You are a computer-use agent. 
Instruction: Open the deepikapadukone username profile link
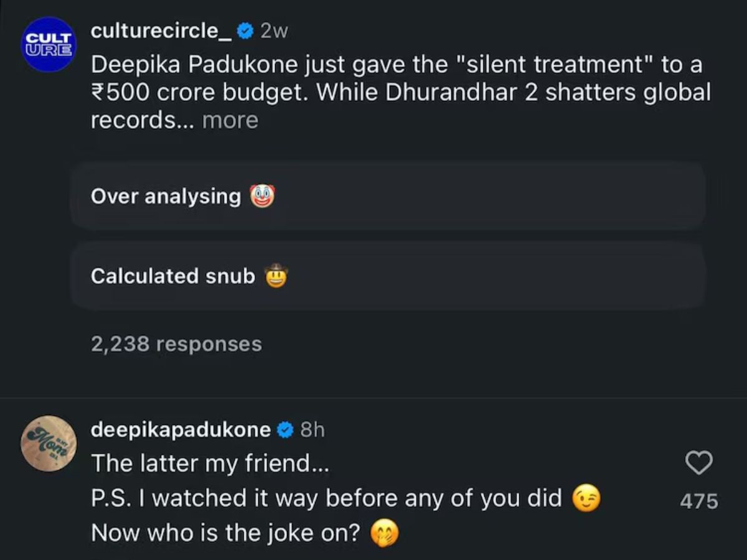[x=181, y=430]
